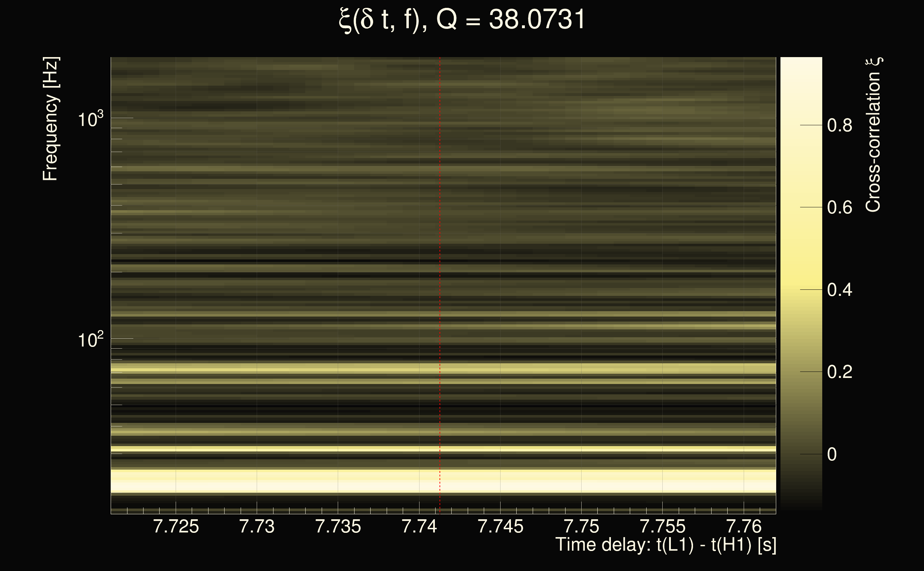924x571 pixels.
Task: Click the 7.74 time delay tick label
Action: [419, 527]
